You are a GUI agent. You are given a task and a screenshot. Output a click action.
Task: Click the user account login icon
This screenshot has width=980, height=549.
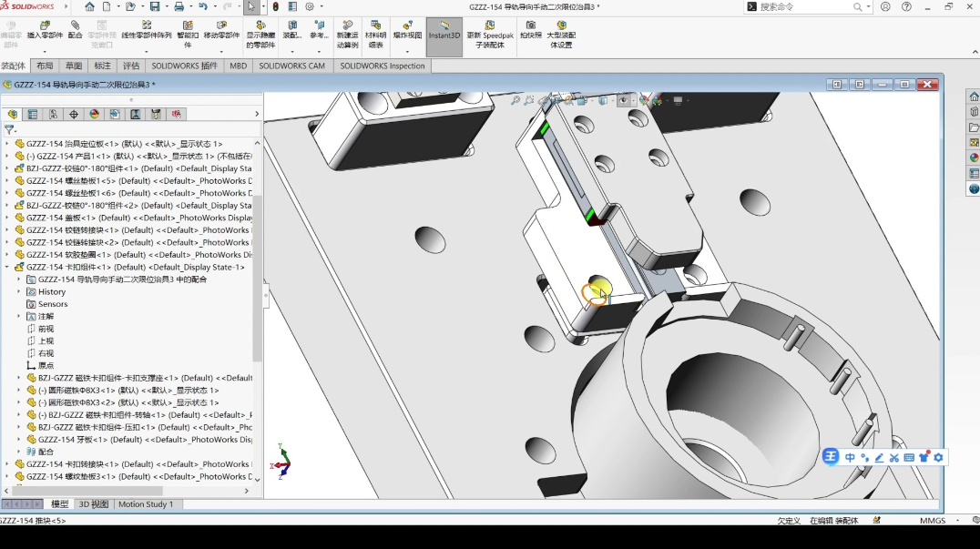(885, 7)
